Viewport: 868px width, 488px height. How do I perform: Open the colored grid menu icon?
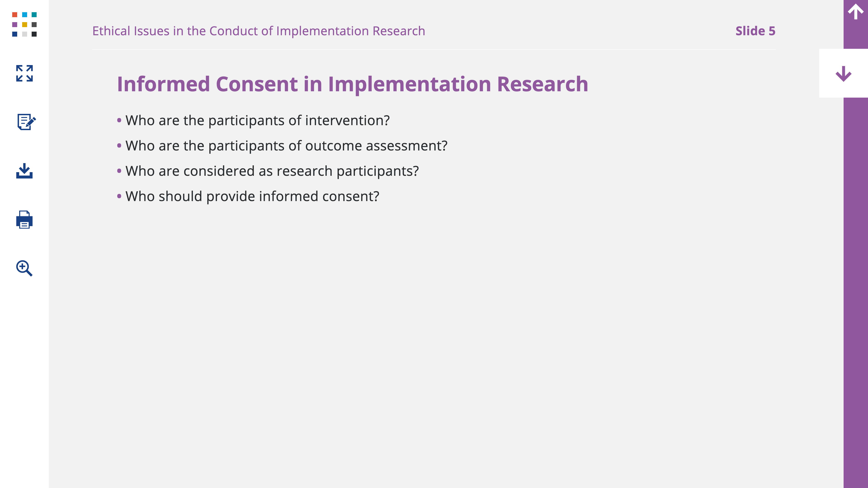[24, 24]
